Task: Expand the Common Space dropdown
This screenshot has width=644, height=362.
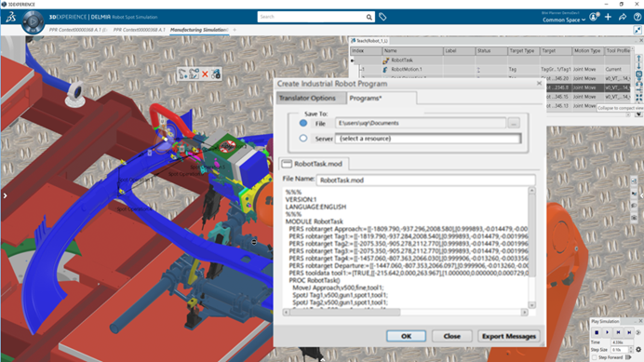Action: pos(564,20)
